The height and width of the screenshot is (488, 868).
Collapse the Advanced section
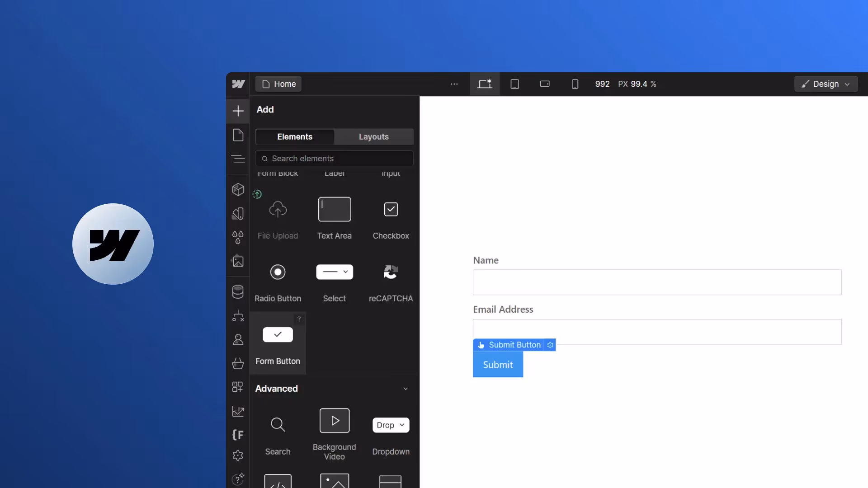click(405, 389)
